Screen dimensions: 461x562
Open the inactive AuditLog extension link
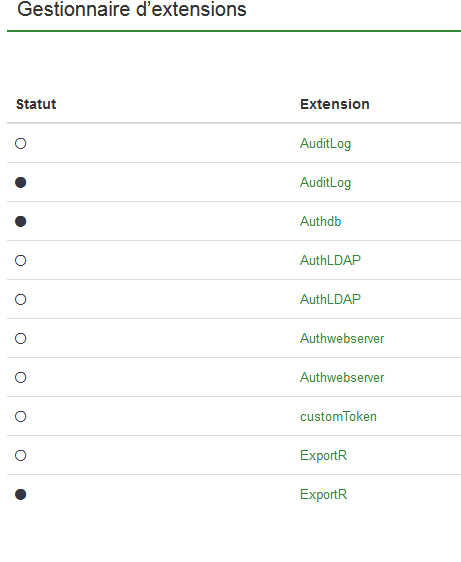click(x=325, y=144)
